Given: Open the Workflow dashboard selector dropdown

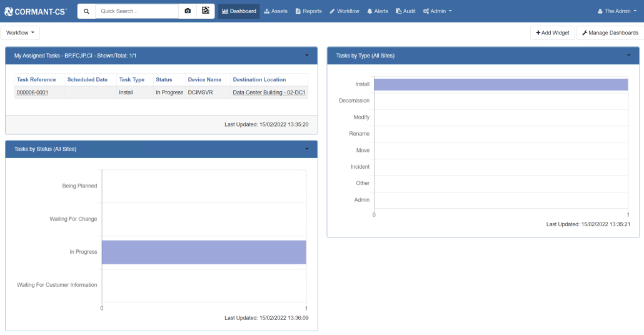Looking at the screenshot, I should (20, 32).
